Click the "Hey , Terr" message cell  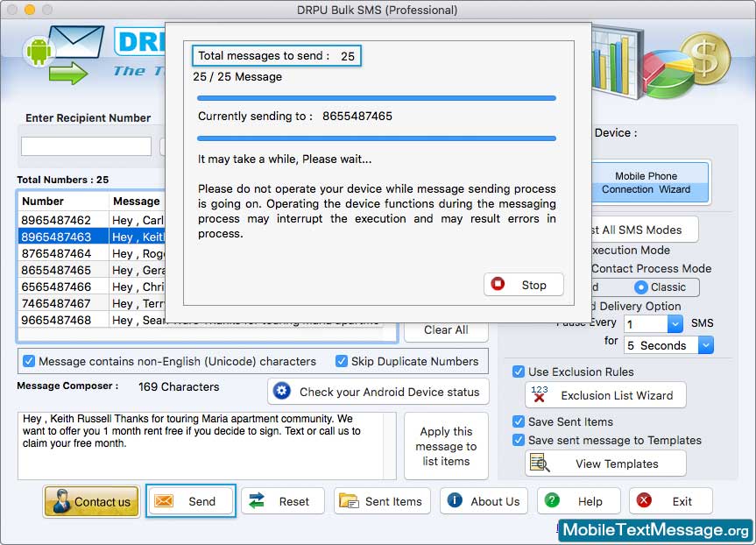[x=138, y=303]
